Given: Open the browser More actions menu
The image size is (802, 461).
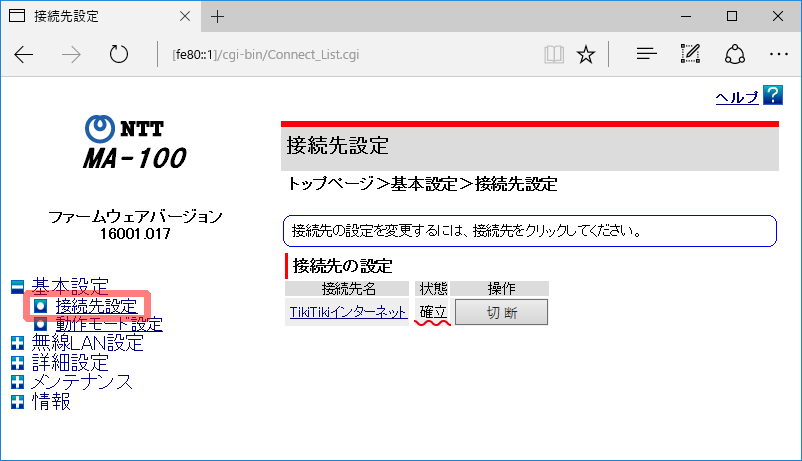Looking at the screenshot, I should [779, 54].
